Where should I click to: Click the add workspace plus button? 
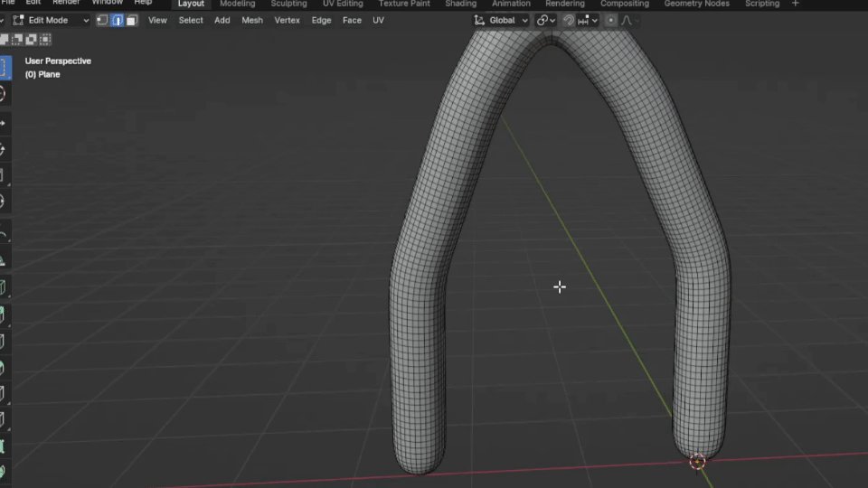796,4
